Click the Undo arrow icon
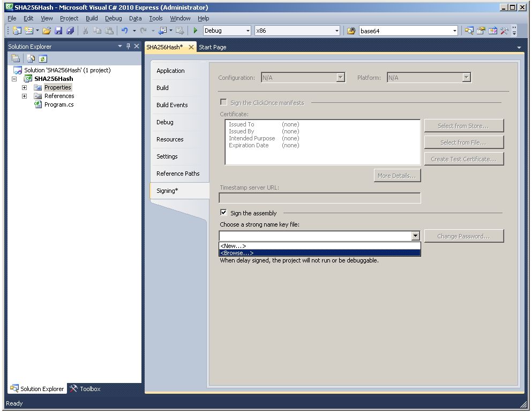The width and height of the screenshot is (532, 413). (x=124, y=31)
